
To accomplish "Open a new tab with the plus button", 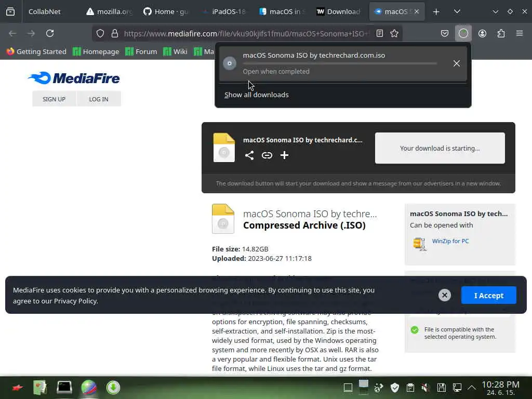I will pyautogui.click(x=436, y=12).
